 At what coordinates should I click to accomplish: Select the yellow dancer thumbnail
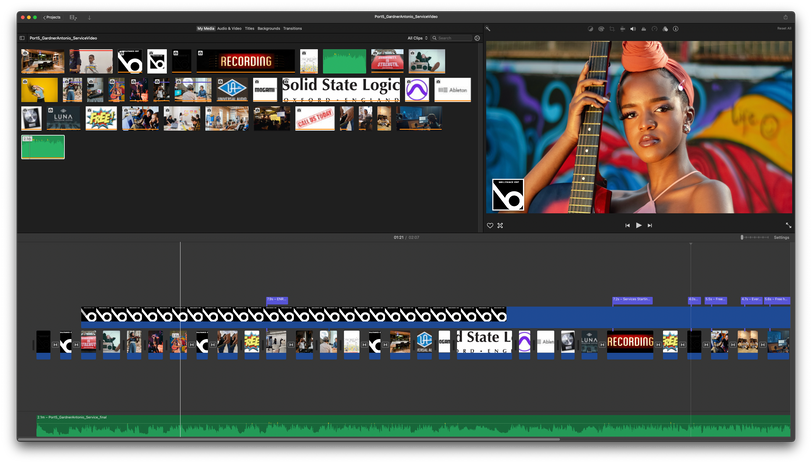click(x=39, y=89)
